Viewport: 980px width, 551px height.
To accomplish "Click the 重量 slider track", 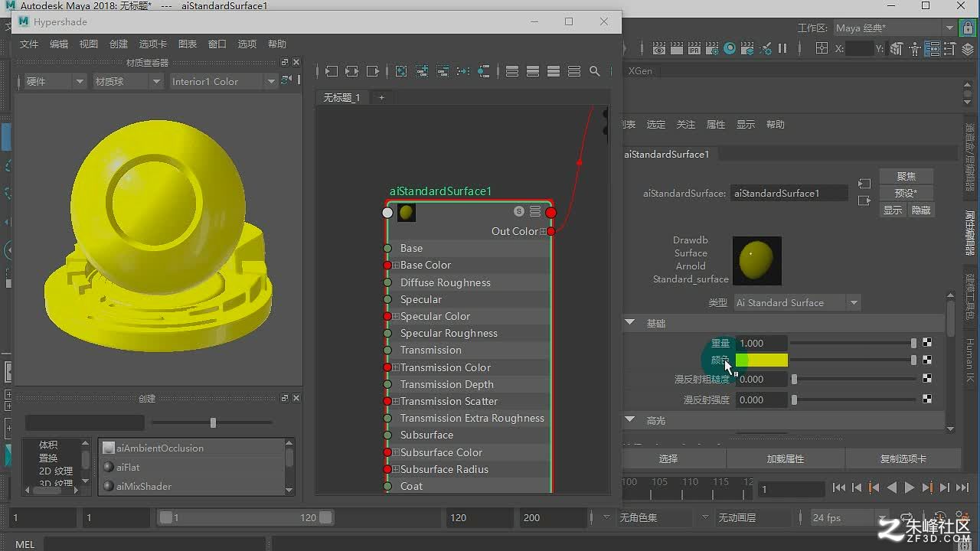I will pyautogui.click(x=854, y=343).
